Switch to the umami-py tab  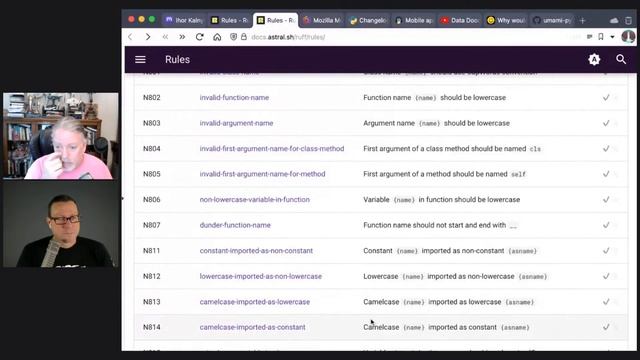pyautogui.click(x=553, y=20)
